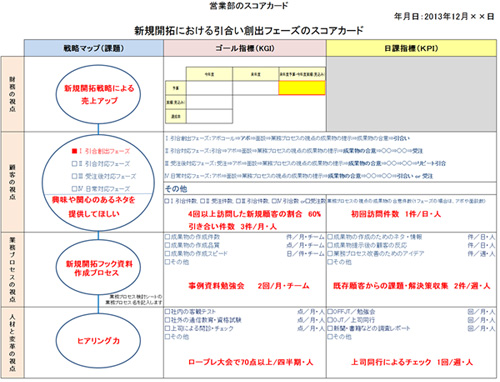Check 上司による問診・チェック box
This screenshot has width=500, height=382.
coord(168,328)
